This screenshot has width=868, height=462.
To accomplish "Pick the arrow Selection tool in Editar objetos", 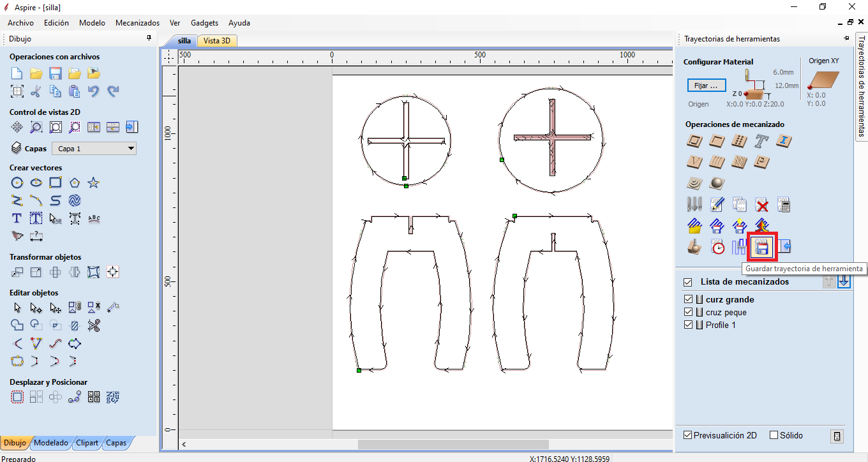I will point(17,308).
